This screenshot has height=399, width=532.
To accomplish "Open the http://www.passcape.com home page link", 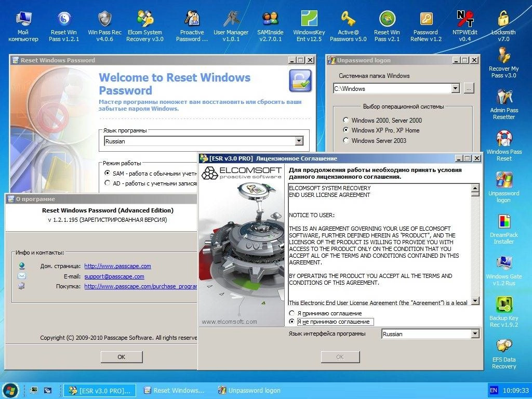I will point(118,266).
